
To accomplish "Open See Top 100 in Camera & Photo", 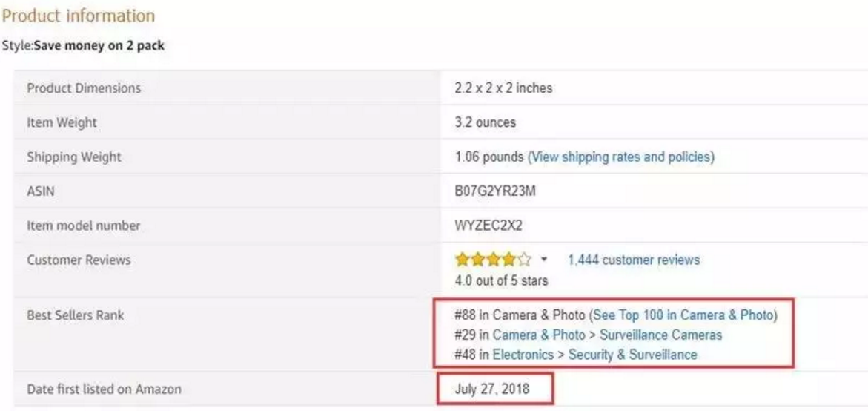I will [x=683, y=315].
